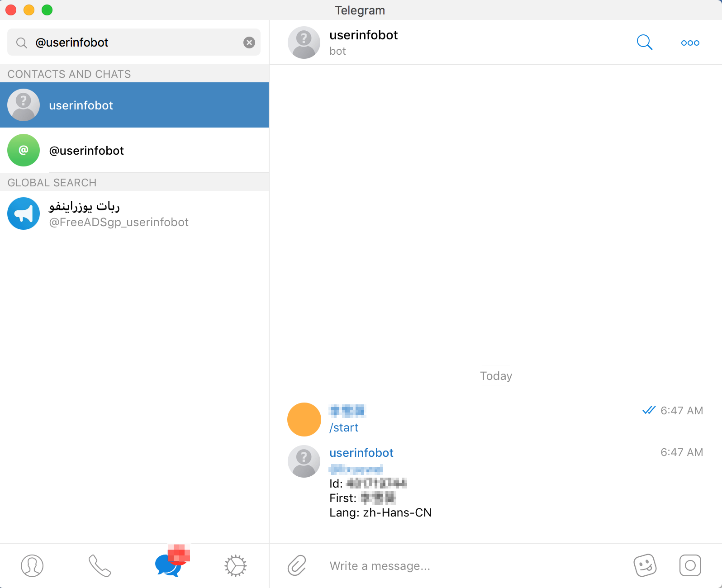
Task: Open the @FreeADSgp_userinfobot channel result
Action: click(134, 213)
